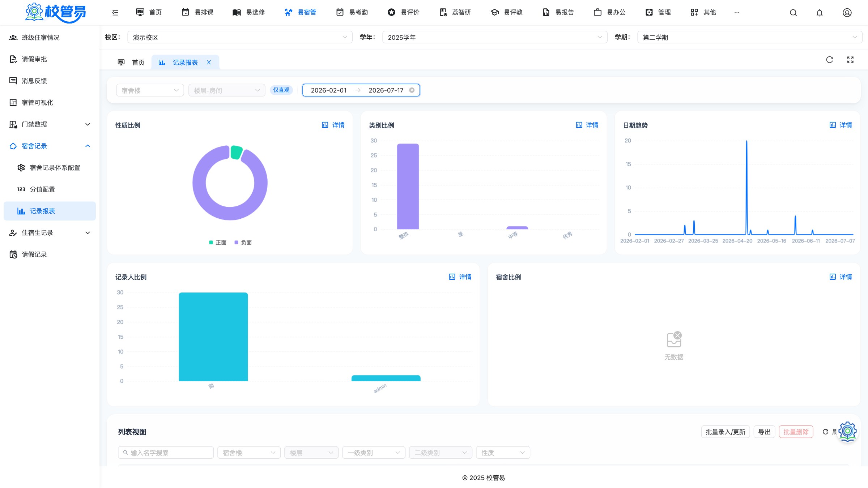Open 其他 in the top navigation
Image resolution: width=868 pixels, height=488 pixels.
(703, 12)
